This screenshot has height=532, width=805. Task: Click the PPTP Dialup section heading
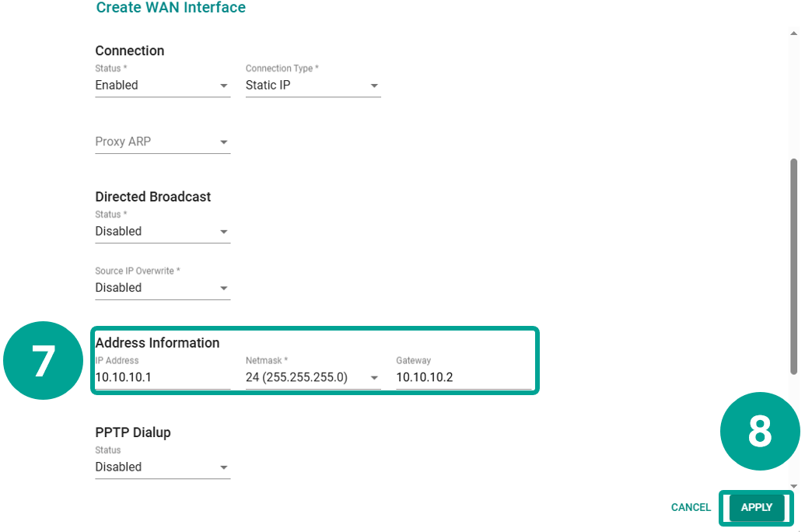coord(133,432)
